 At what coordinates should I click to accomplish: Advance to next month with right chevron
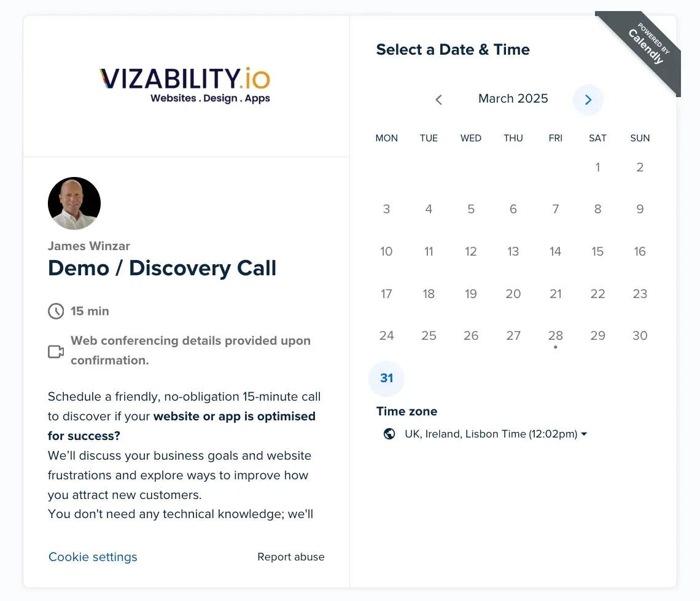[588, 100]
